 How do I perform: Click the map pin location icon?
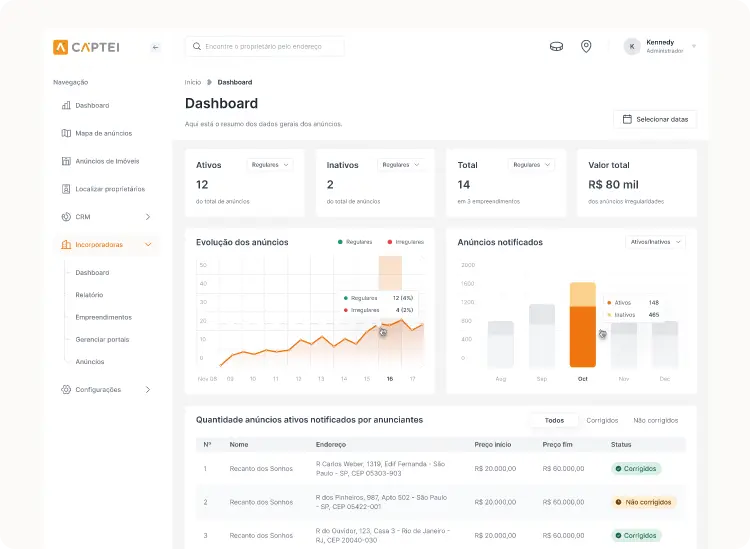coord(586,46)
